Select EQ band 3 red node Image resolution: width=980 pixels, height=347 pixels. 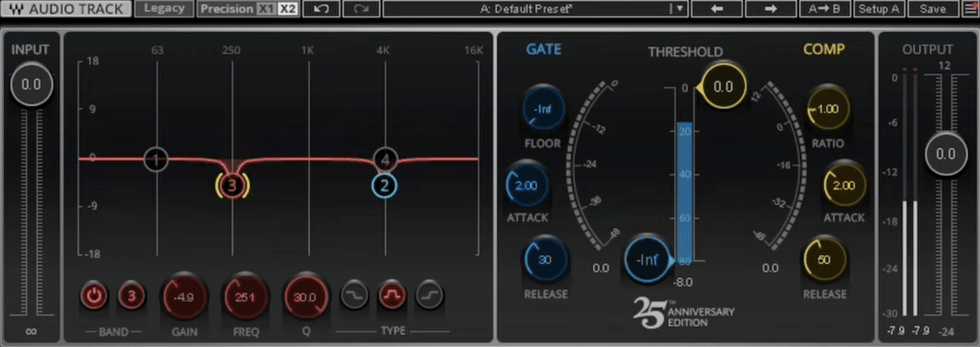(x=233, y=185)
